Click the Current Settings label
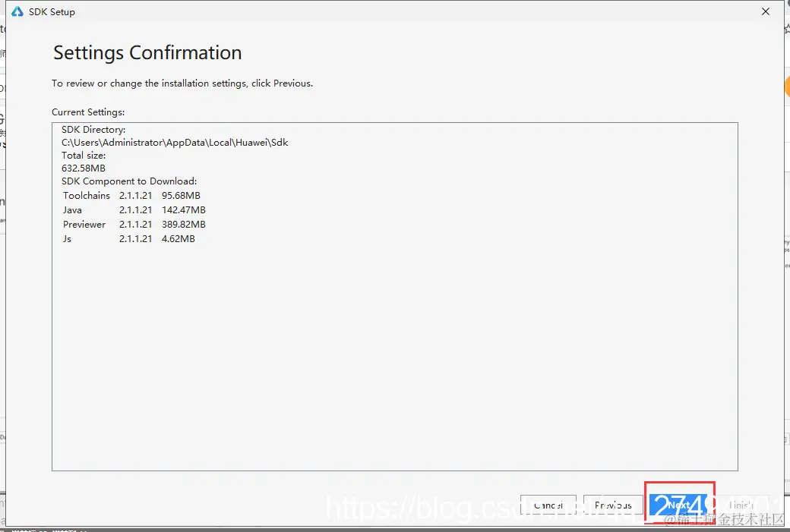The image size is (790, 532). pos(88,112)
